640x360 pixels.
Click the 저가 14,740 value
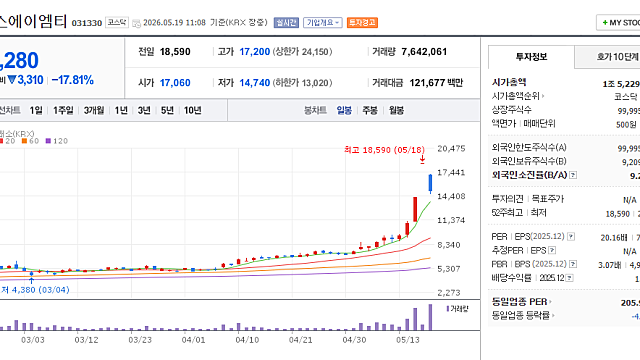[255, 83]
